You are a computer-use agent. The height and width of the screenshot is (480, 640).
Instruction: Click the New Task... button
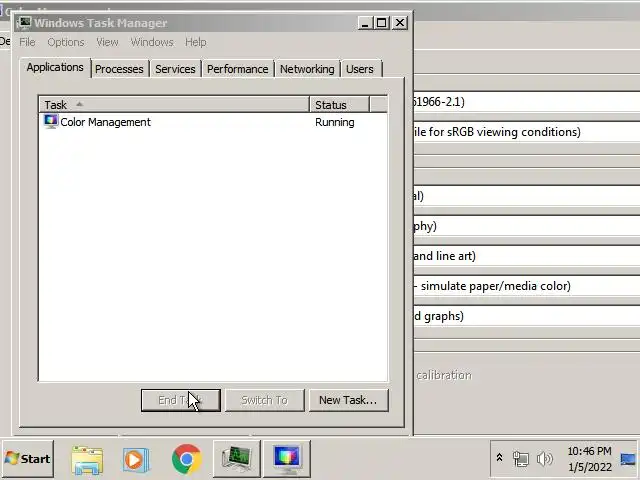click(348, 400)
